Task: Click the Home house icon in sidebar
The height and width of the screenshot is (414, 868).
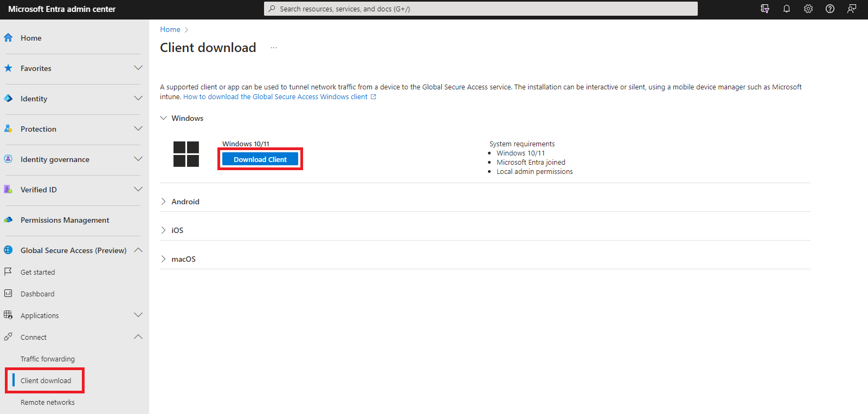Action: coord(8,38)
